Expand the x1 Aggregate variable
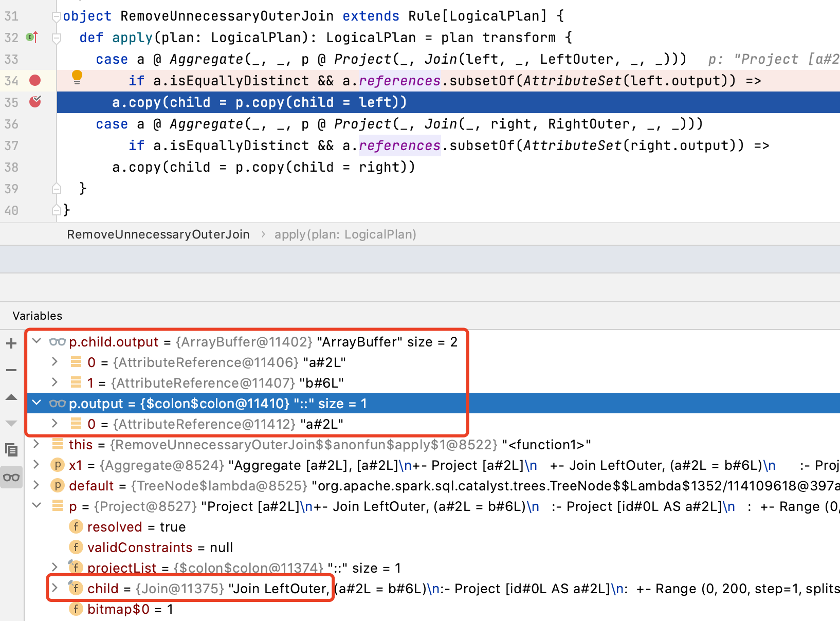The image size is (840, 621). 36,464
